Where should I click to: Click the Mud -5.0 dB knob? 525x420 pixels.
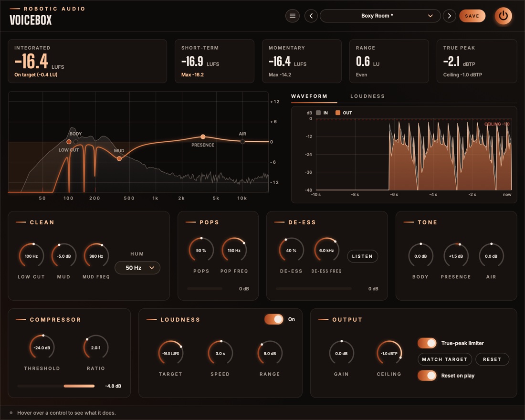pos(63,256)
